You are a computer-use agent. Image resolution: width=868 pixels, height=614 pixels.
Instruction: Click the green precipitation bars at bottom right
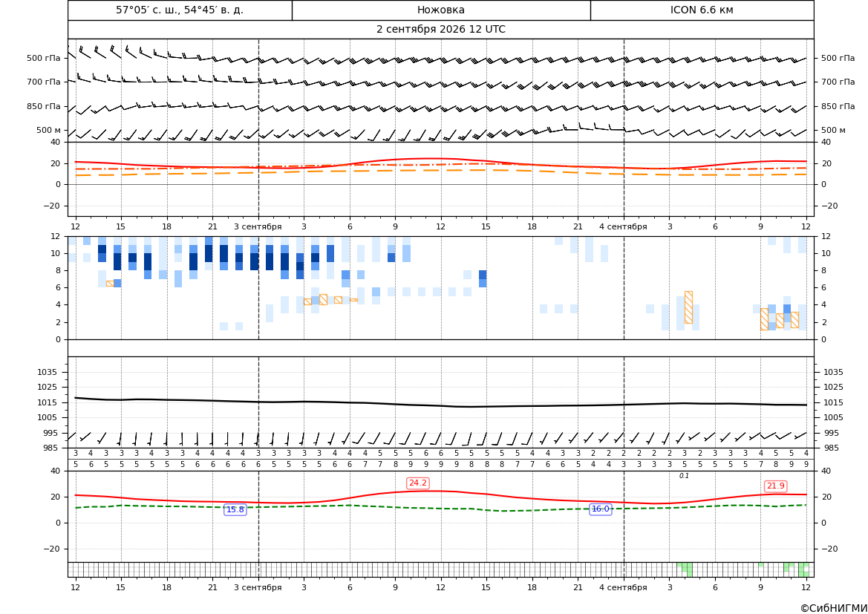pyautogui.click(x=796, y=569)
